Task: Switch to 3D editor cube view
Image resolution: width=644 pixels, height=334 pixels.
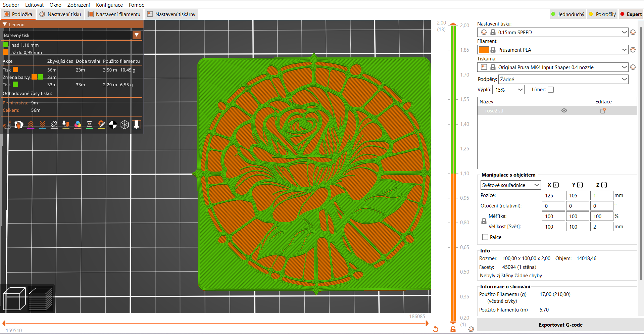Action: (14, 299)
